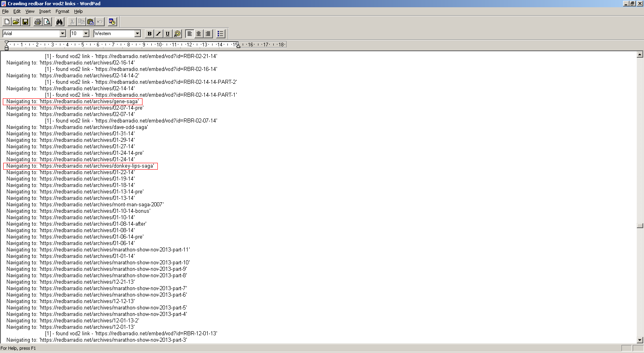Click the line navigating to archives/12-01-13-2
Viewport: 644px width, 353px height.
click(73, 321)
